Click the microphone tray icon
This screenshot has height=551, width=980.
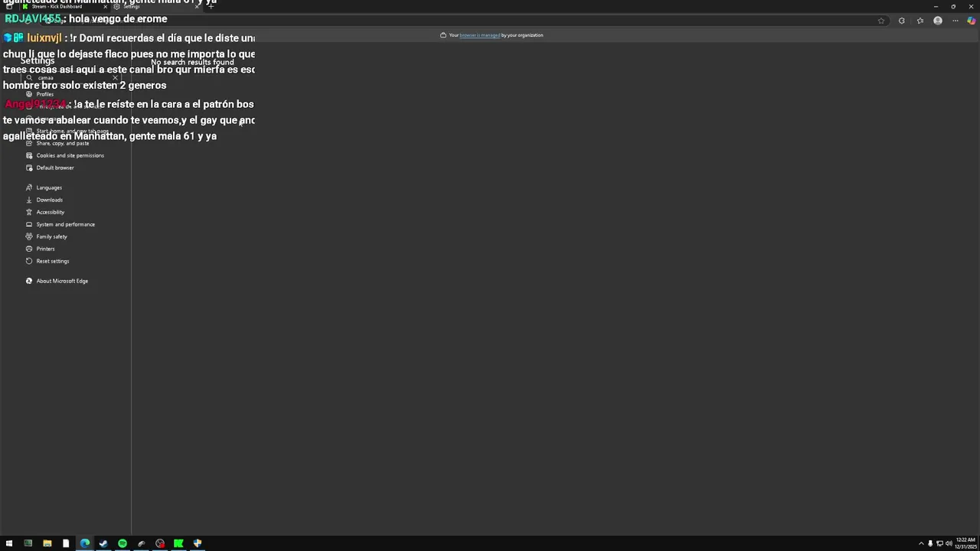[x=930, y=543]
